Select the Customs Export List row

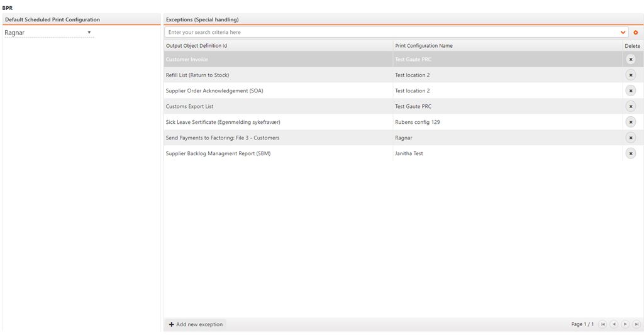click(x=189, y=106)
